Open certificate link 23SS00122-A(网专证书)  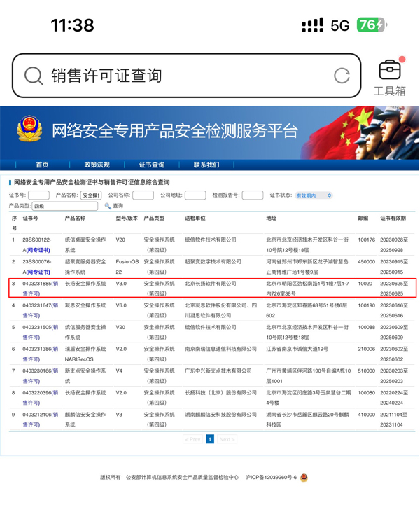tap(36, 244)
